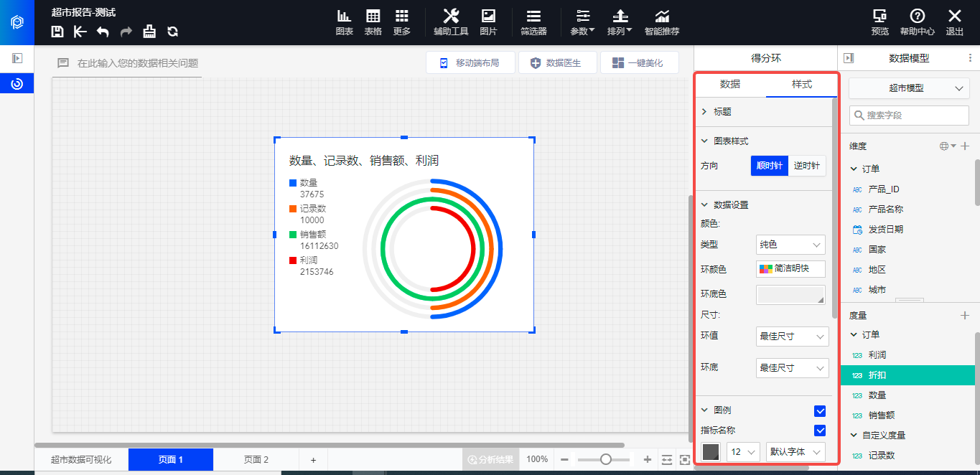The height and width of the screenshot is (475, 980).
Task: Open the 类型 纯色 dropdown
Action: (790, 245)
